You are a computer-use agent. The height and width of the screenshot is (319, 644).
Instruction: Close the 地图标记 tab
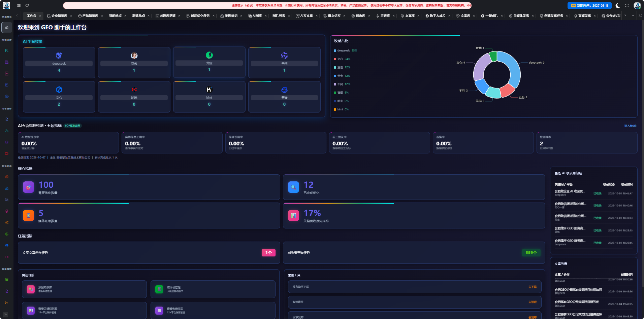pos(241,16)
